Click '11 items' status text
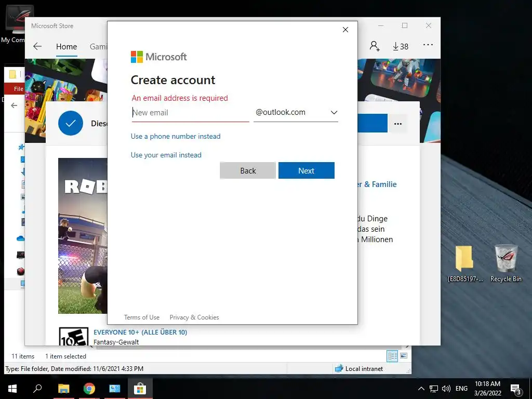Viewport: 532px width, 399px height. coord(23,356)
